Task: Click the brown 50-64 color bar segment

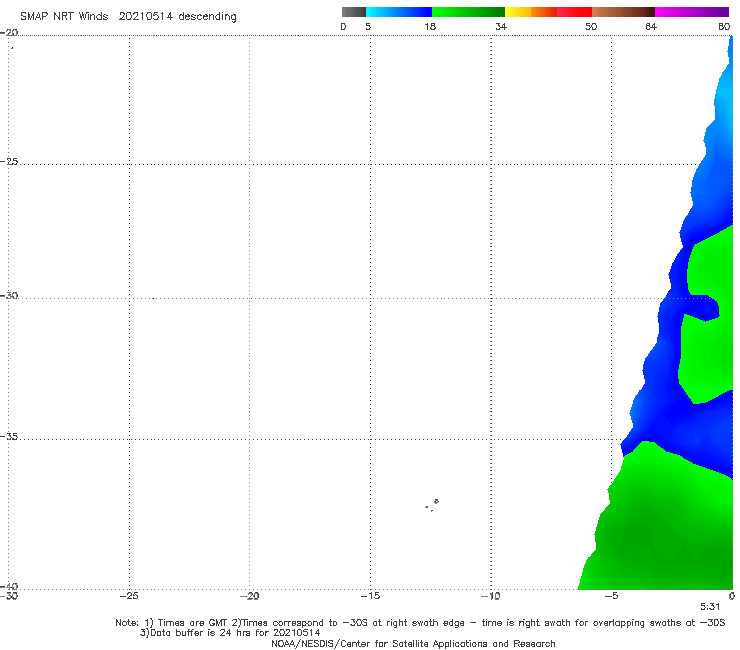Action: click(x=623, y=12)
